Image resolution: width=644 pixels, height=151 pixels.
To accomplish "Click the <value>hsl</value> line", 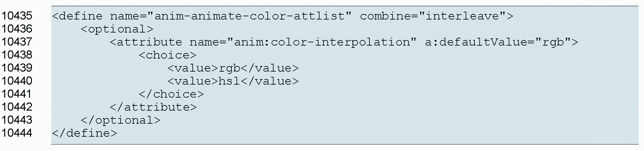I will tap(233, 81).
